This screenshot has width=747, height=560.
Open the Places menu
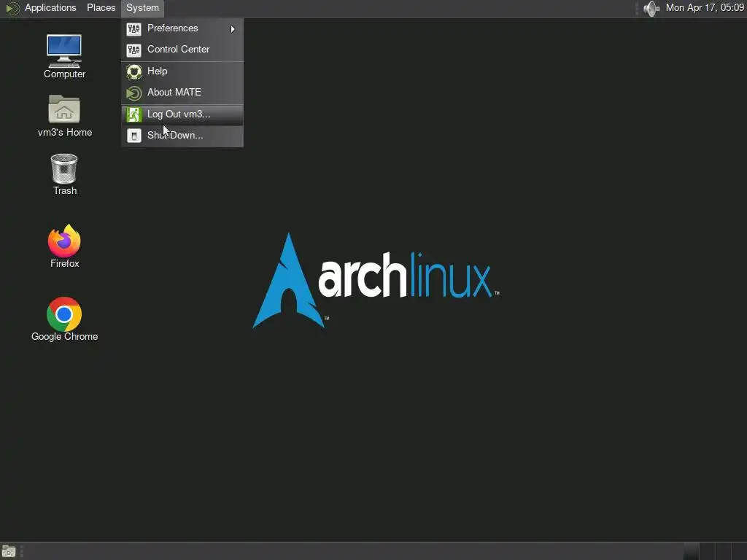point(101,7)
